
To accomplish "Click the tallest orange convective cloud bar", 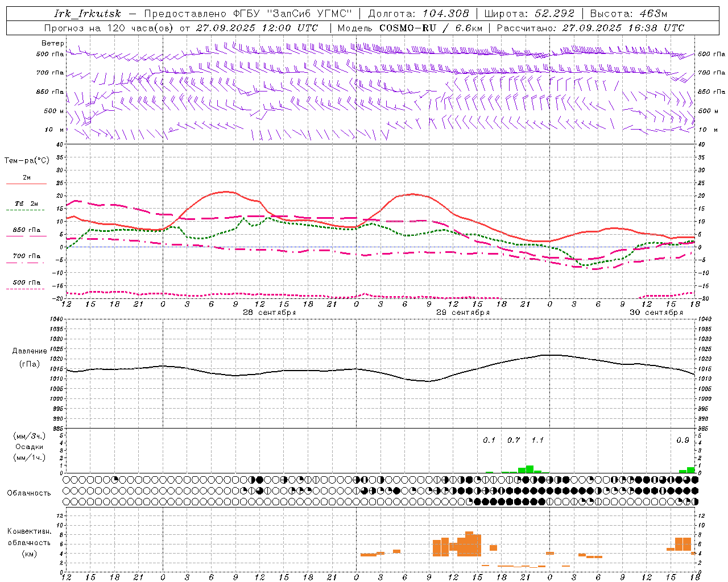I will pyautogui.click(x=469, y=544).
